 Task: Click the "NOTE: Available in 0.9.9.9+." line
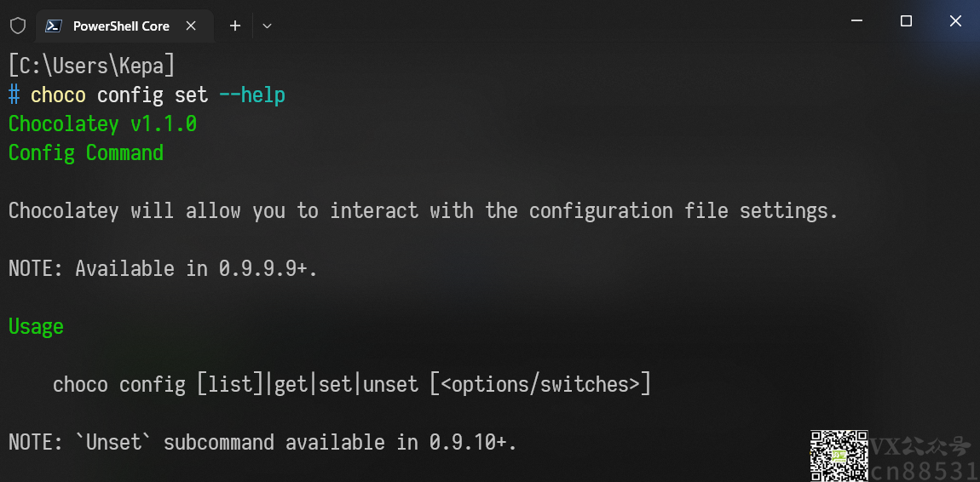tap(163, 268)
